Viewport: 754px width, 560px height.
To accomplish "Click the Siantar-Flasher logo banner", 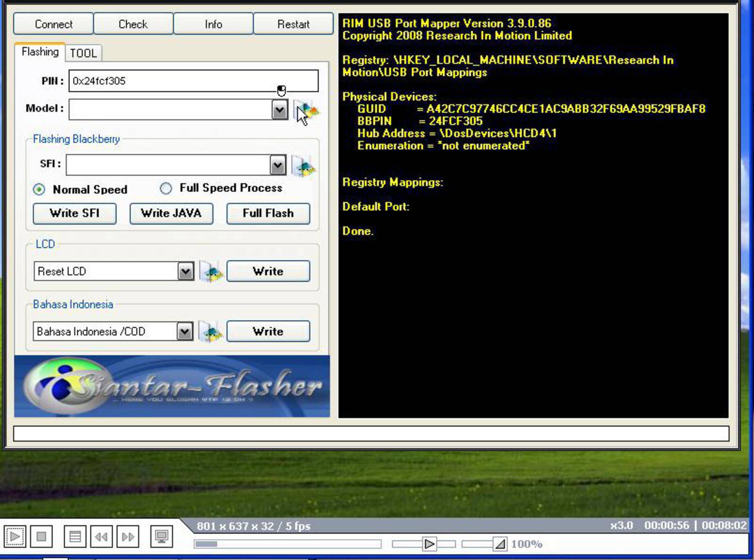I will click(172, 386).
